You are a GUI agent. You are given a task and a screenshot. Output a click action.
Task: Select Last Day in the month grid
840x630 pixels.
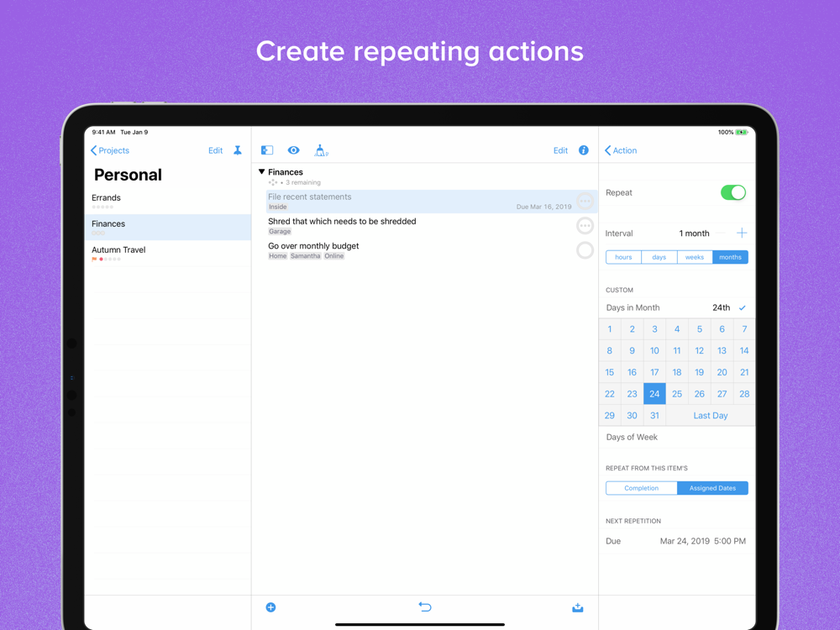tap(711, 415)
